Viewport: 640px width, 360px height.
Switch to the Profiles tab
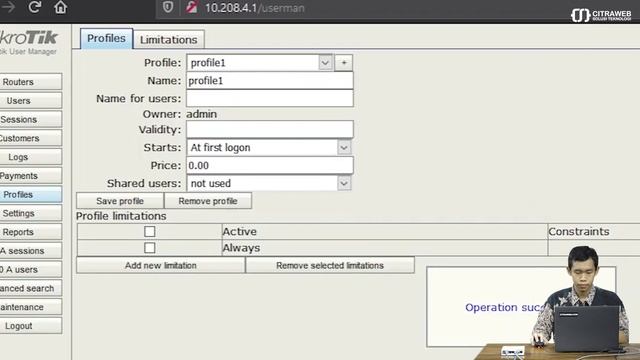point(107,39)
